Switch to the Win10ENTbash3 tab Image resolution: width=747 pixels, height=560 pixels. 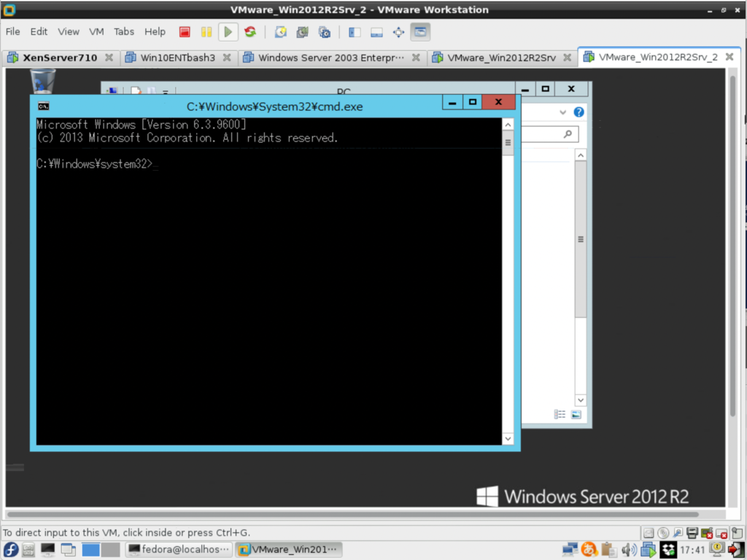[x=178, y=58]
